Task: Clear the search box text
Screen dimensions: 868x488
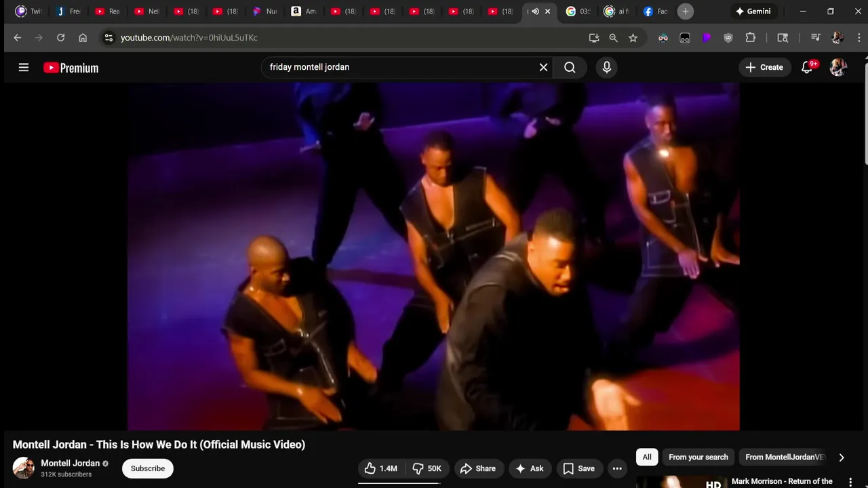Action: pyautogui.click(x=543, y=67)
